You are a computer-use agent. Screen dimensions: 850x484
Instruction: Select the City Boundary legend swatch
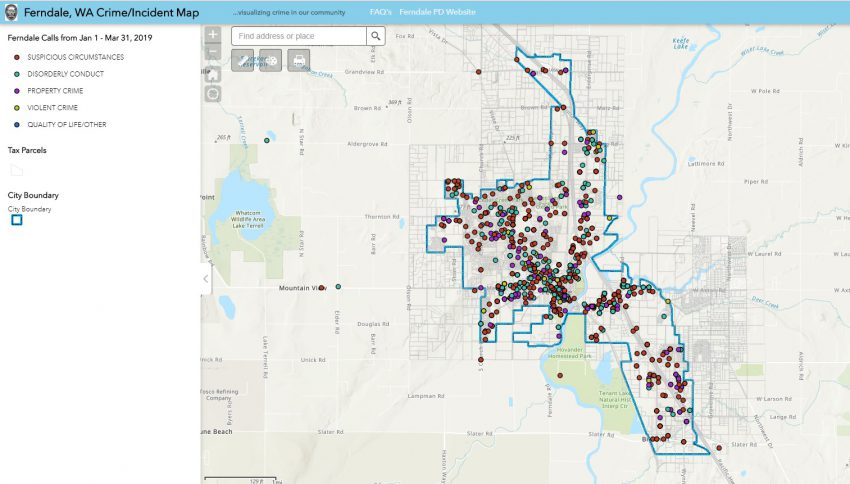point(17,220)
